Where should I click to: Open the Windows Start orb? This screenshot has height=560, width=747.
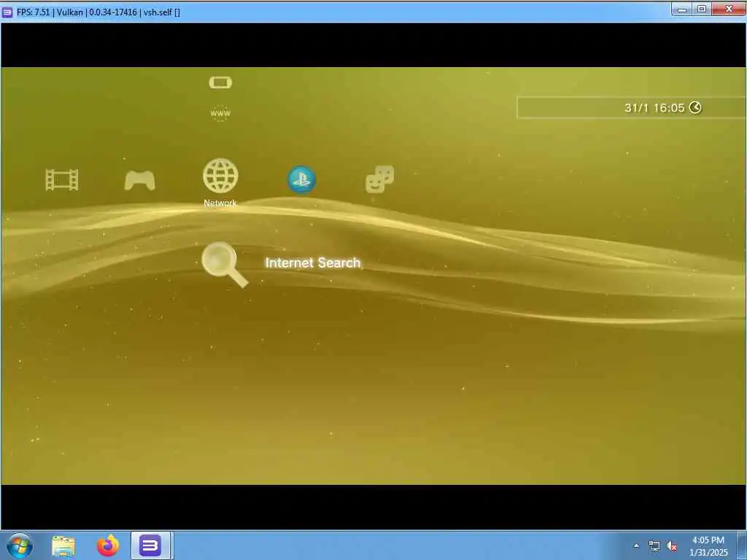point(20,545)
